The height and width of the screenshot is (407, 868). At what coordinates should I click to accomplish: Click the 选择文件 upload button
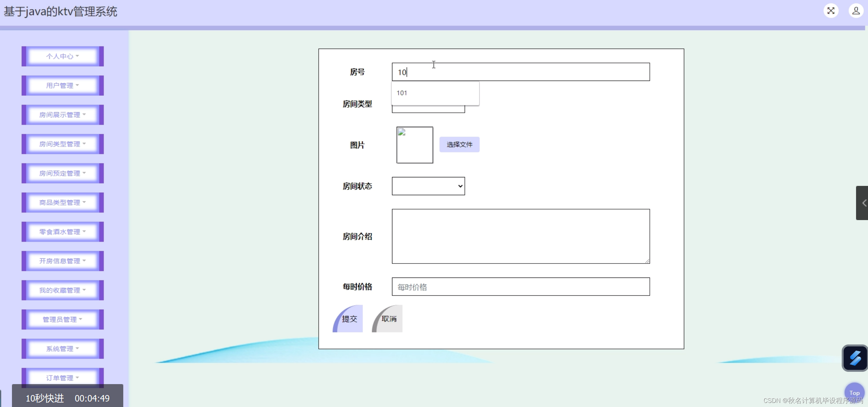pos(459,145)
